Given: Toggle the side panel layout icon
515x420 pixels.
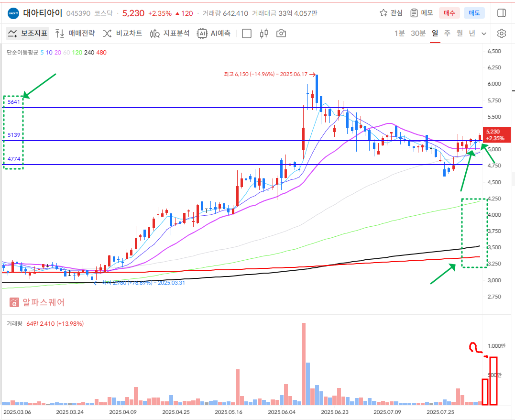Looking at the screenshot, I should point(502,13).
